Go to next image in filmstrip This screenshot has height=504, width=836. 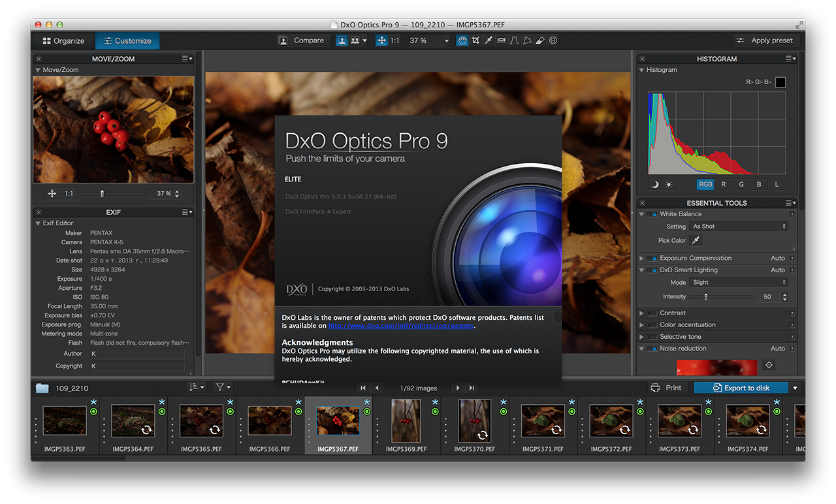click(458, 388)
